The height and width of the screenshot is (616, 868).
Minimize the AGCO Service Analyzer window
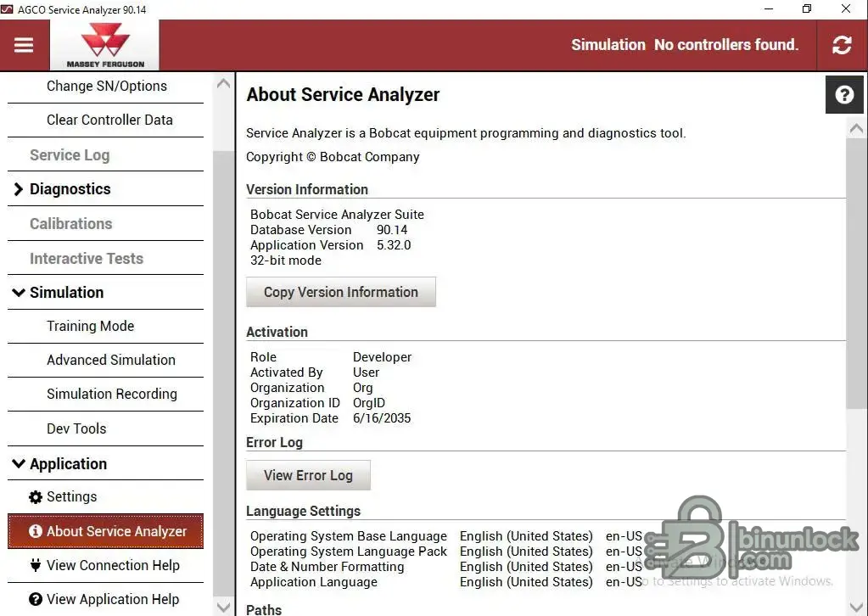click(x=769, y=8)
